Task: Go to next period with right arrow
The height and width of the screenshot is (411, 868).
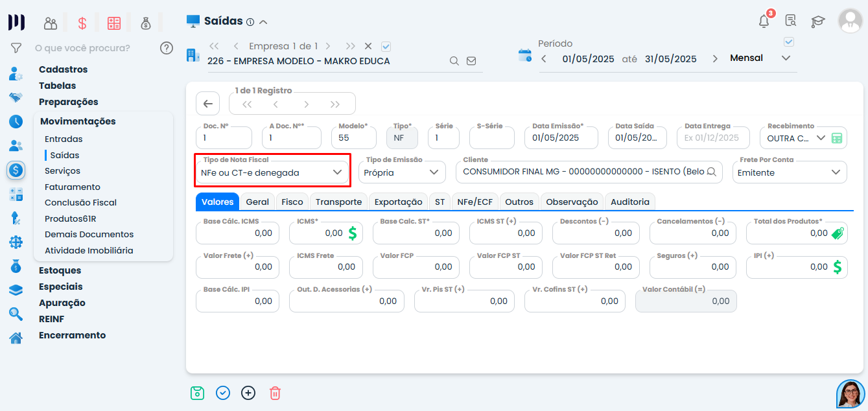Action: 715,58
